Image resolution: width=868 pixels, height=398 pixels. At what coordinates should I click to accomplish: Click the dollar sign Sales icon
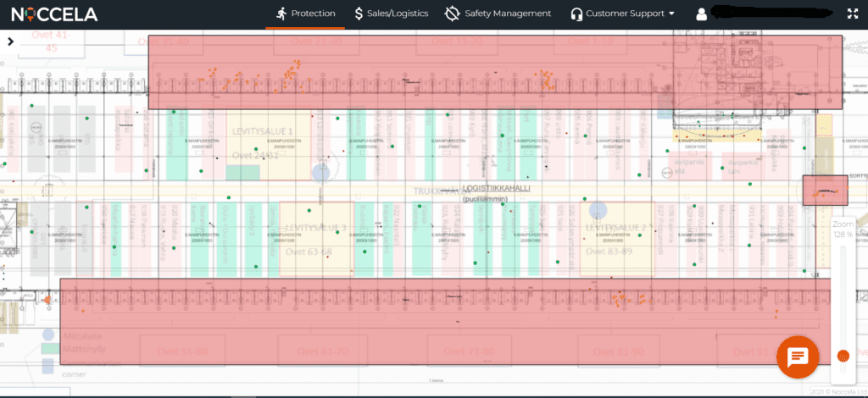tap(359, 14)
